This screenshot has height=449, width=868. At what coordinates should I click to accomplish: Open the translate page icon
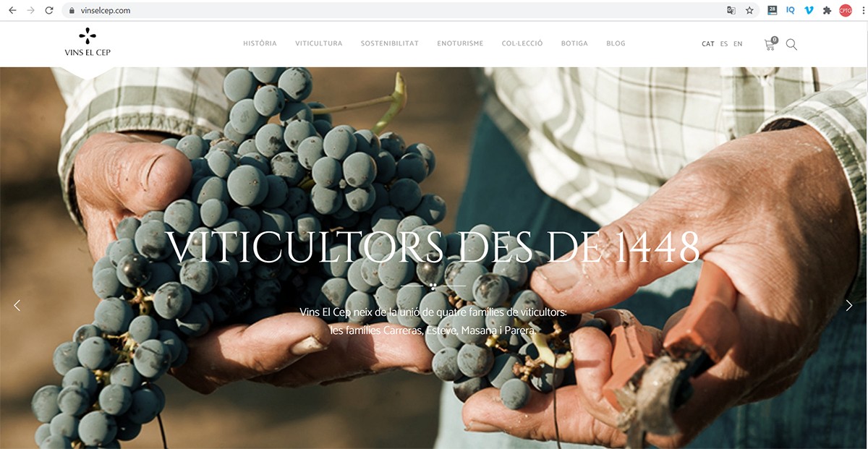tap(731, 10)
